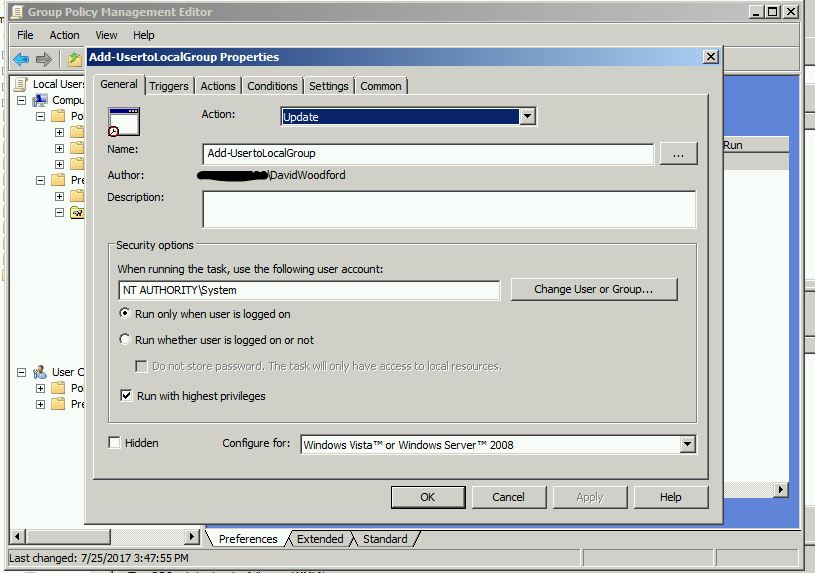This screenshot has height=573, width=815.
Task: Open the Help menu
Action: click(143, 35)
